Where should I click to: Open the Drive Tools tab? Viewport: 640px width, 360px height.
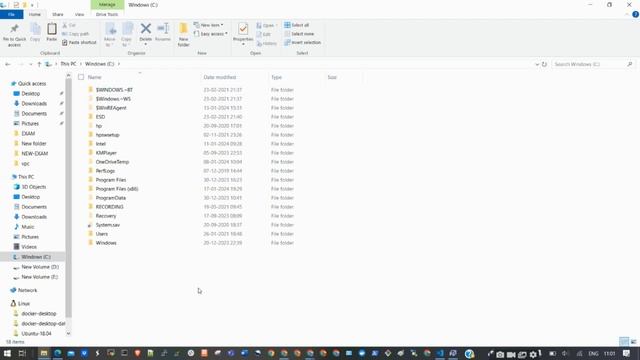107,14
